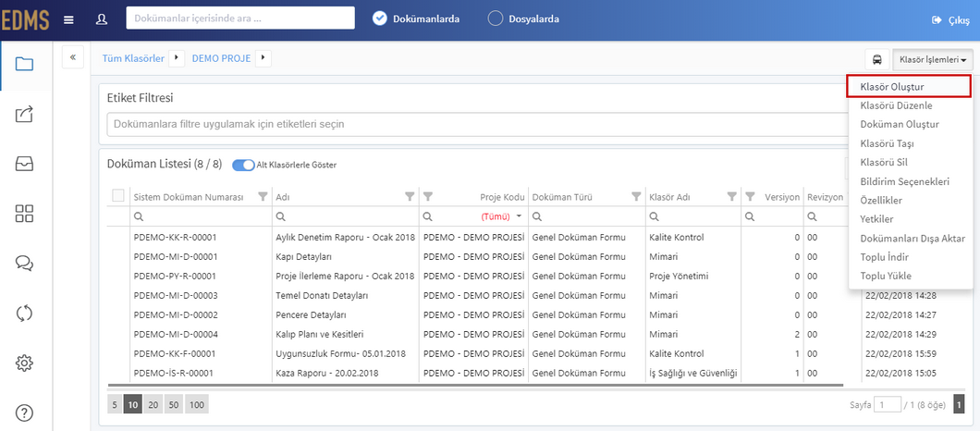The width and height of the screenshot is (980, 431).
Task: Open the Klasör İşlemleri dropdown
Action: coord(933,60)
